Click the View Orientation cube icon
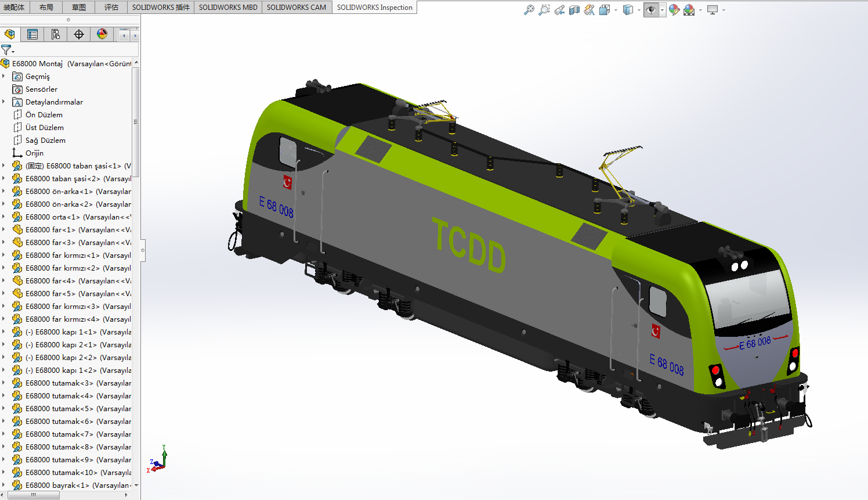The width and height of the screenshot is (868, 500). (x=605, y=10)
